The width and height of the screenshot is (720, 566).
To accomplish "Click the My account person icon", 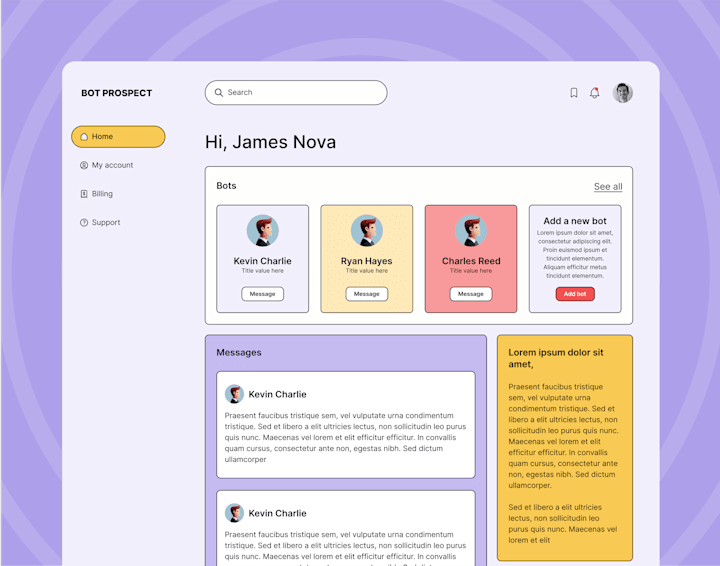I will [x=84, y=165].
